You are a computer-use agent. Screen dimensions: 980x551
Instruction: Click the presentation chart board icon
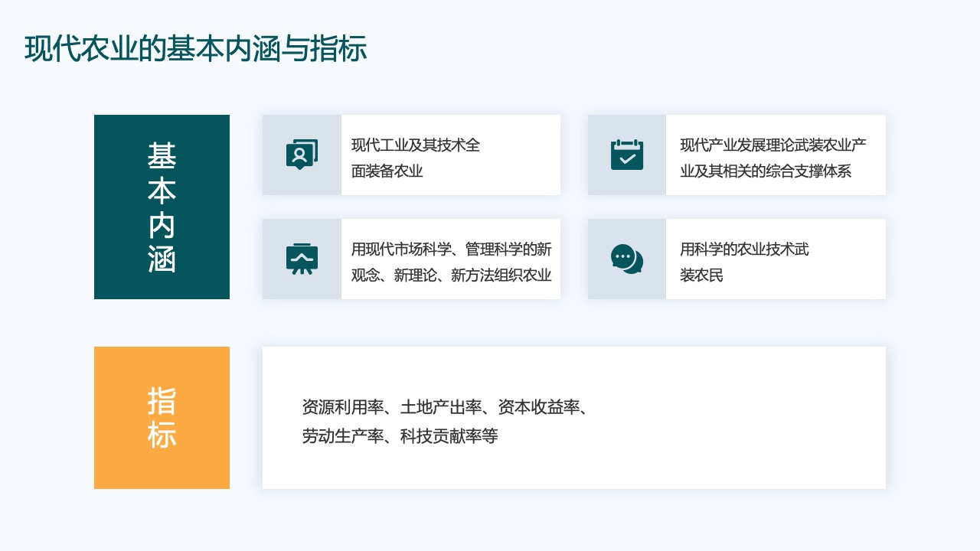302,259
